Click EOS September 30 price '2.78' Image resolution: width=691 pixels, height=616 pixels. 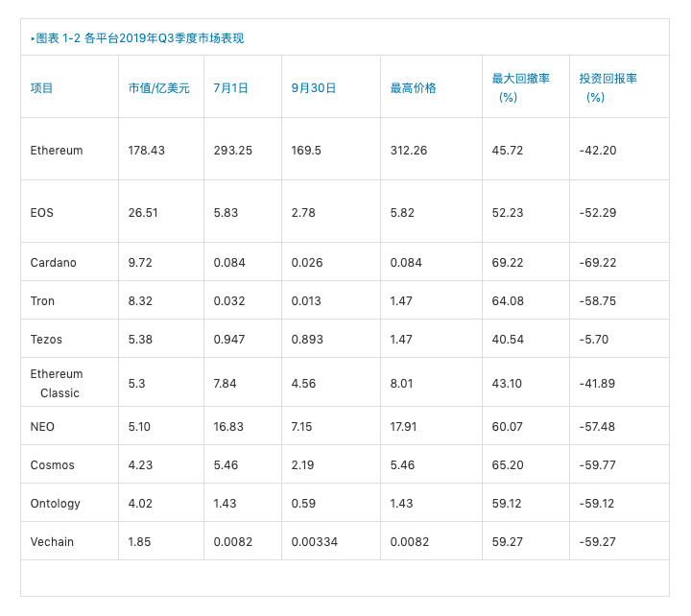click(x=303, y=213)
